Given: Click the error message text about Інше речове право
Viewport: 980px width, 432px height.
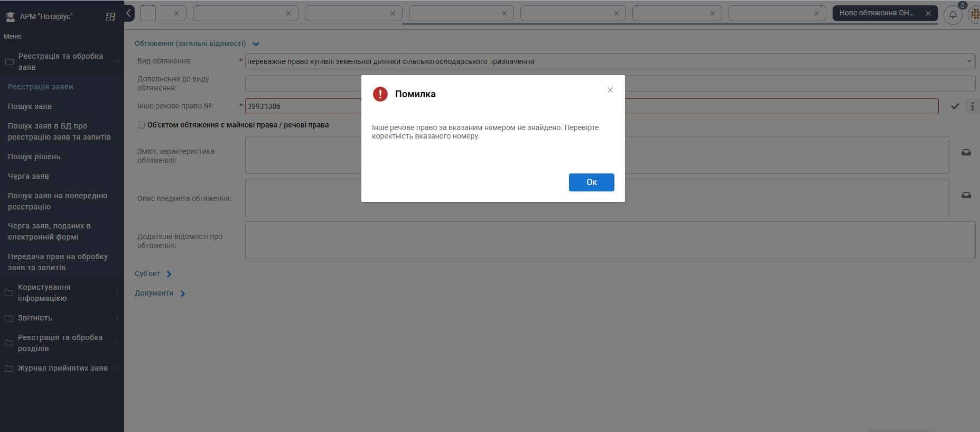Looking at the screenshot, I should tap(485, 132).
